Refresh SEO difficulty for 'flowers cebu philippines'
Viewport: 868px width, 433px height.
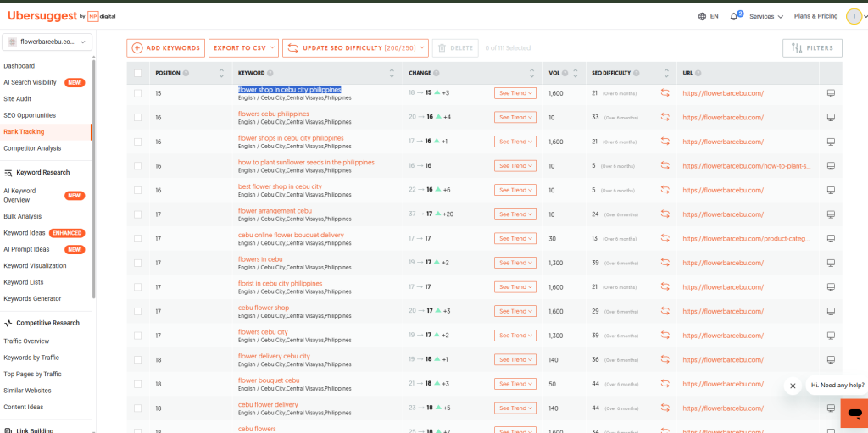665,118
